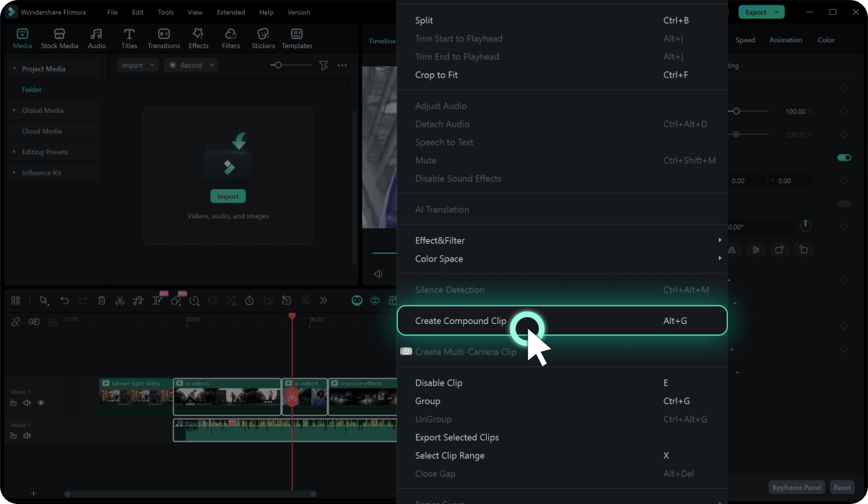Expand the Global Media section
This screenshot has width=868, height=504.
click(14, 110)
